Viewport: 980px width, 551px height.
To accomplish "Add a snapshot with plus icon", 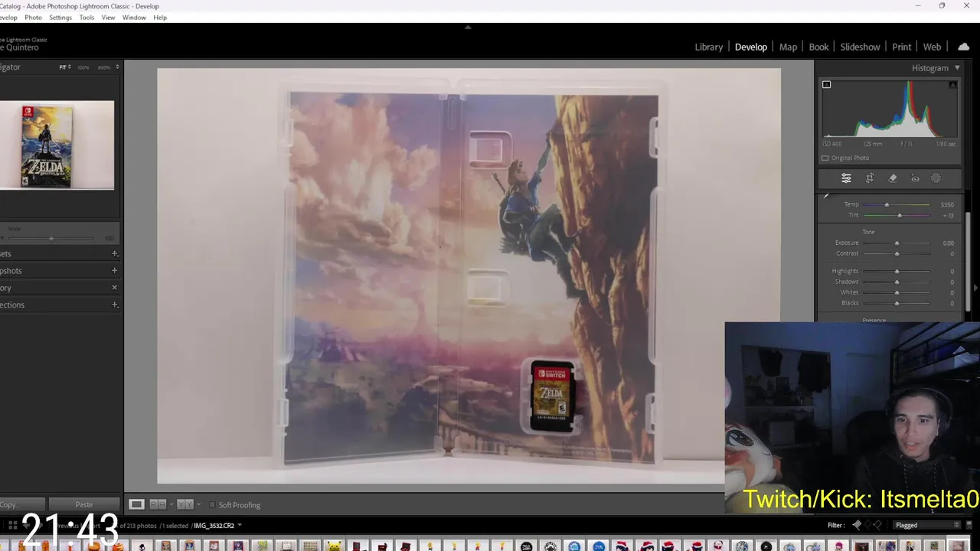I will coord(115,270).
